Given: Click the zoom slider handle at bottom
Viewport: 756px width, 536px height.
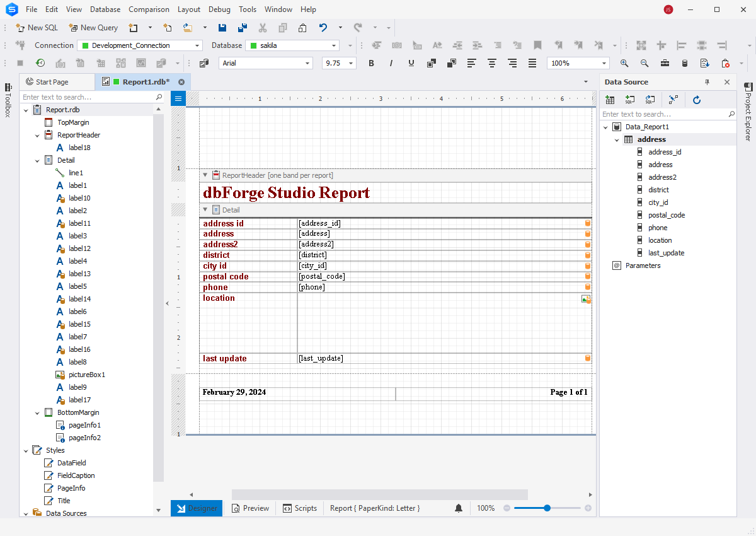Looking at the screenshot, I should (547, 508).
